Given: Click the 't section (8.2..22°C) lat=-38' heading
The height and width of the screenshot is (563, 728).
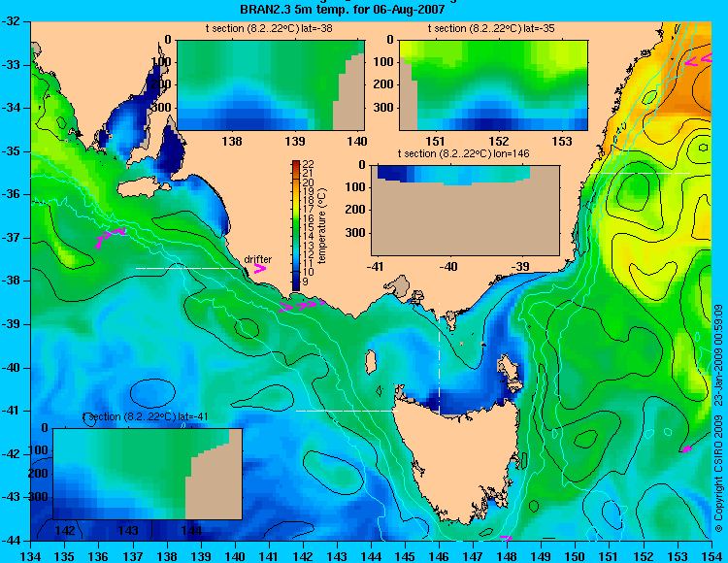Looking at the screenshot, I should coord(269,29).
